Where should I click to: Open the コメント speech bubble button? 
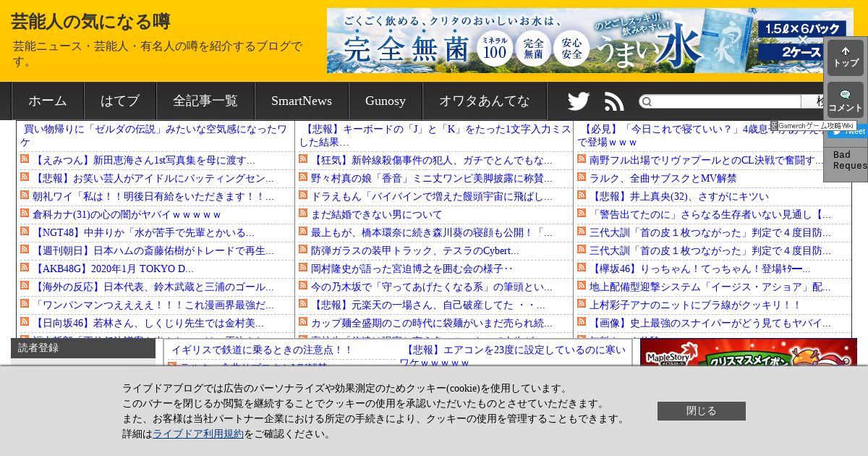846,100
